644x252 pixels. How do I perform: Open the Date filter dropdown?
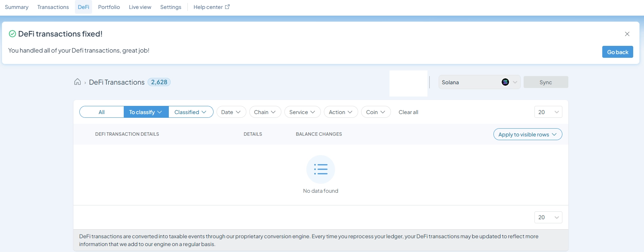click(231, 112)
